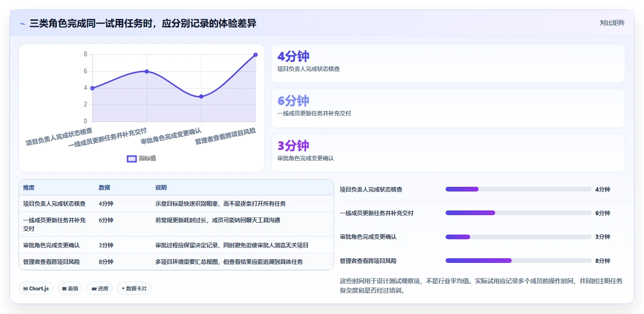Click the 项目负责人完成状态核查 progress bar
Image resolution: width=644 pixels, height=314 pixels.
[x=518, y=189]
